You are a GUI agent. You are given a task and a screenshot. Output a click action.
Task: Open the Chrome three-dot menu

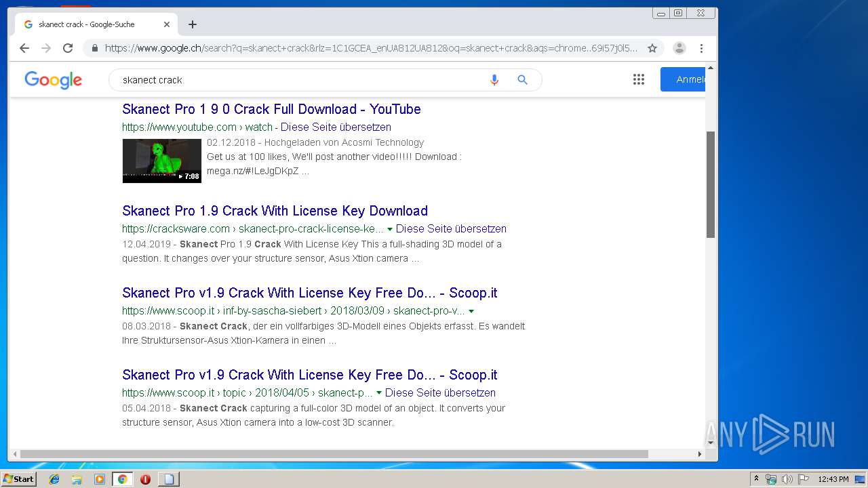click(x=701, y=48)
